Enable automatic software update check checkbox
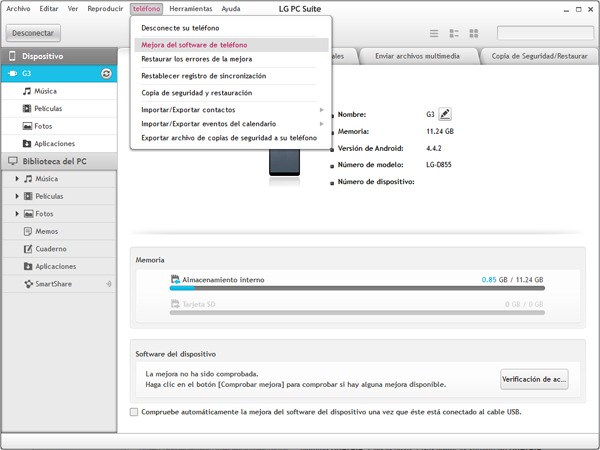The width and height of the screenshot is (600, 450). 135,412
